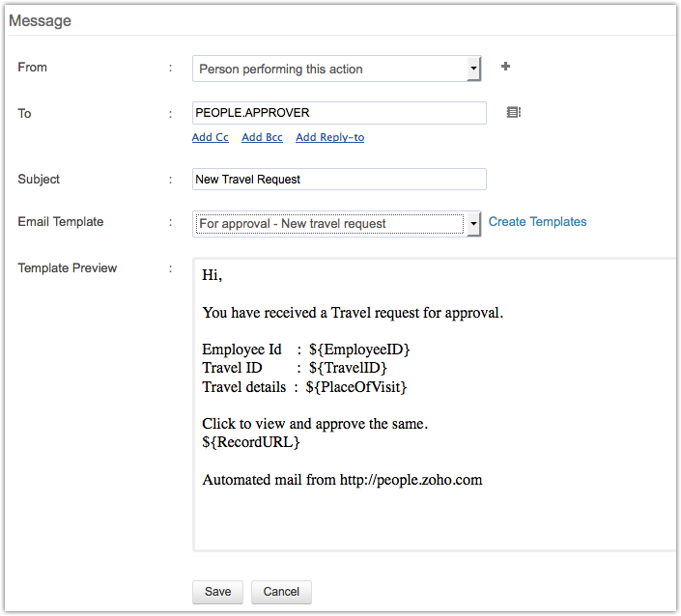Click 'For approval - New travel request' template box
This screenshot has width=681, height=616.
(329, 223)
